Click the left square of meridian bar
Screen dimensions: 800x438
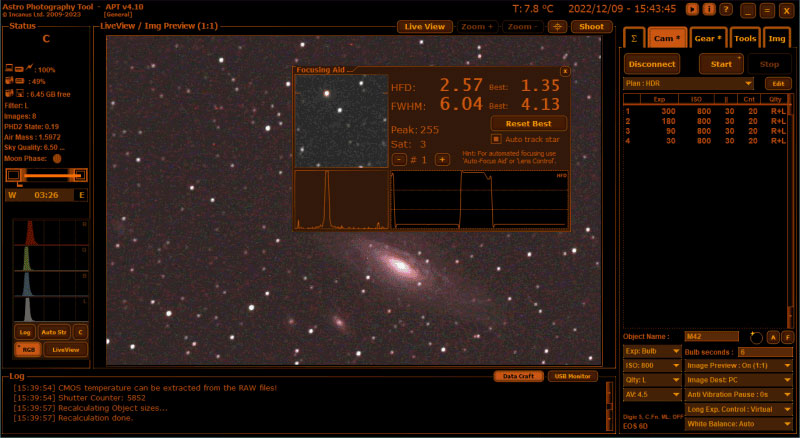pyautogui.click(x=13, y=176)
